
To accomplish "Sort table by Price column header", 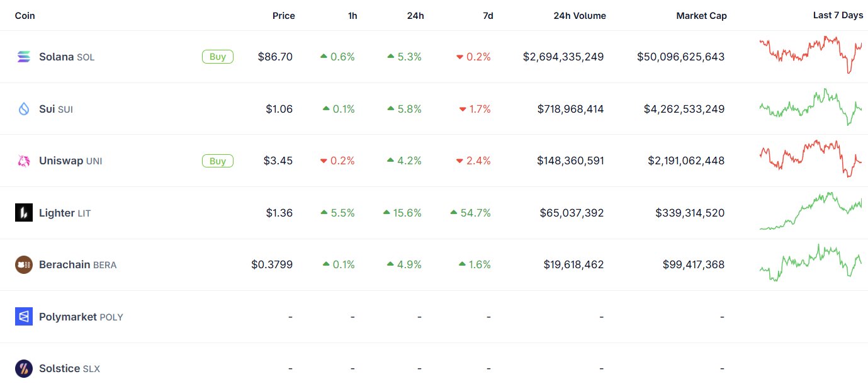I will pyautogui.click(x=283, y=16).
